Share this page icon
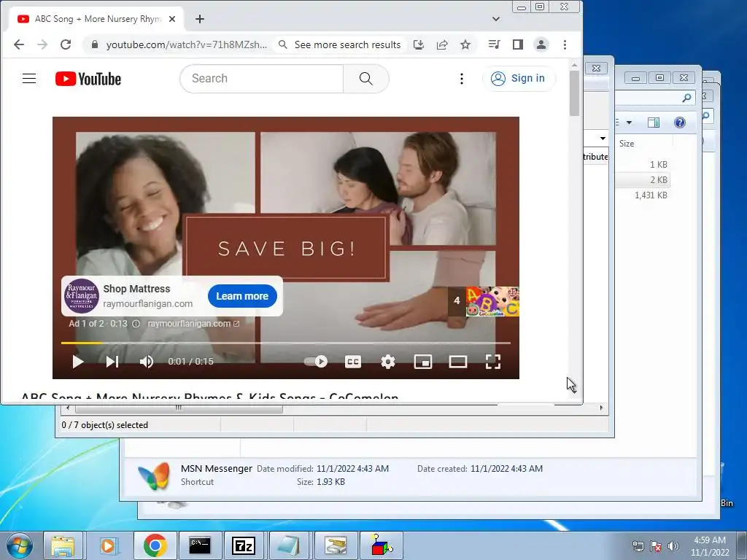 tap(442, 44)
